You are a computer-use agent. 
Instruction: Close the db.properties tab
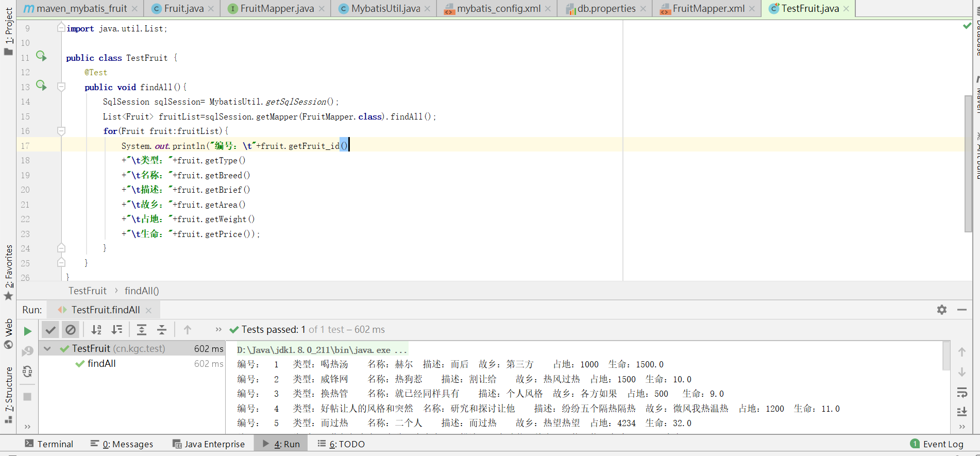[x=643, y=9]
